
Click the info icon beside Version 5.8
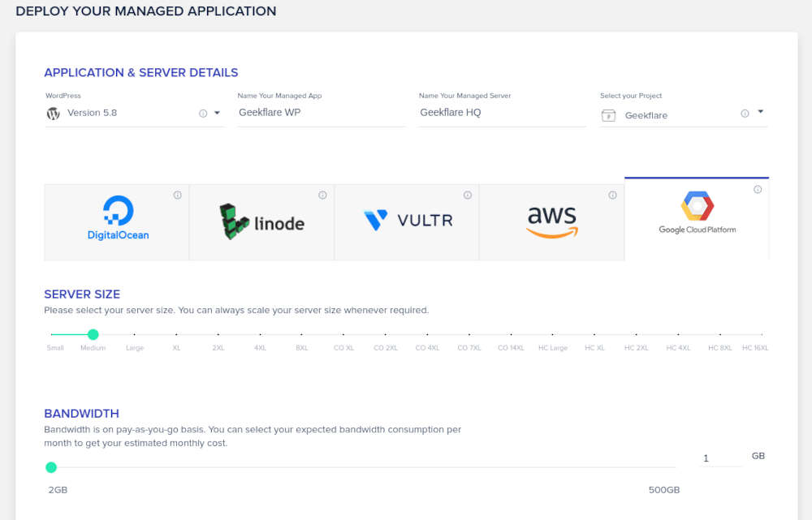(203, 114)
